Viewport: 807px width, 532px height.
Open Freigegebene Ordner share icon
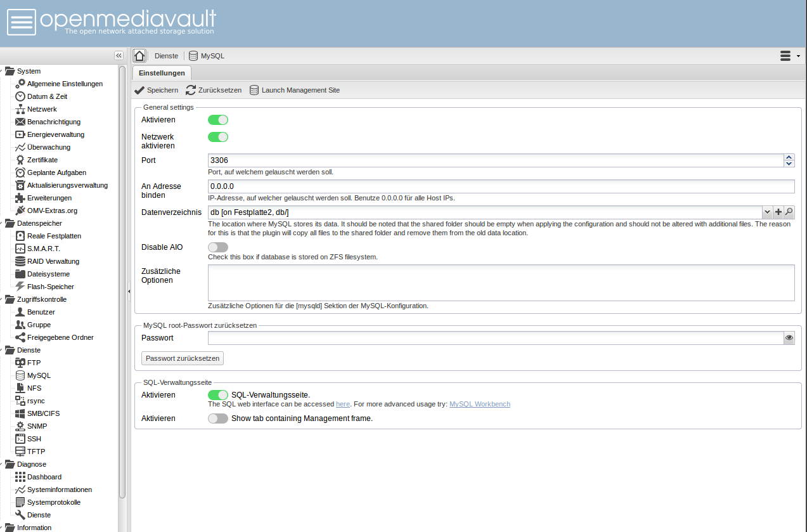coord(20,337)
